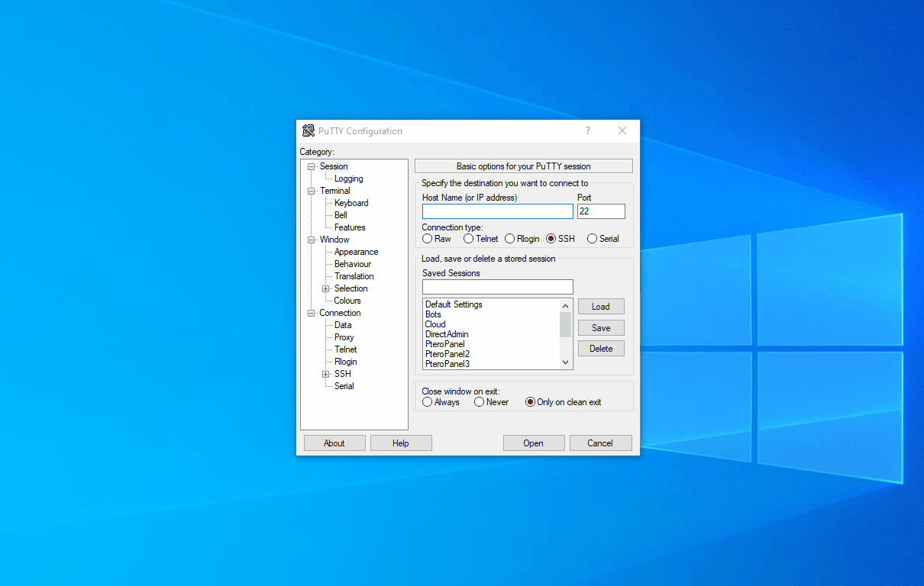
Task: Select the SSH connection type
Action: (551, 239)
